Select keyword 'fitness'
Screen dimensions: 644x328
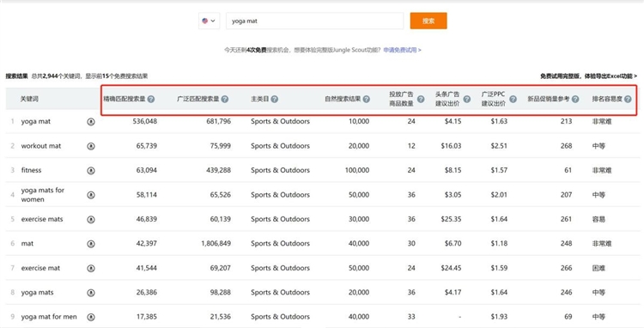pyautogui.click(x=31, y=170)
